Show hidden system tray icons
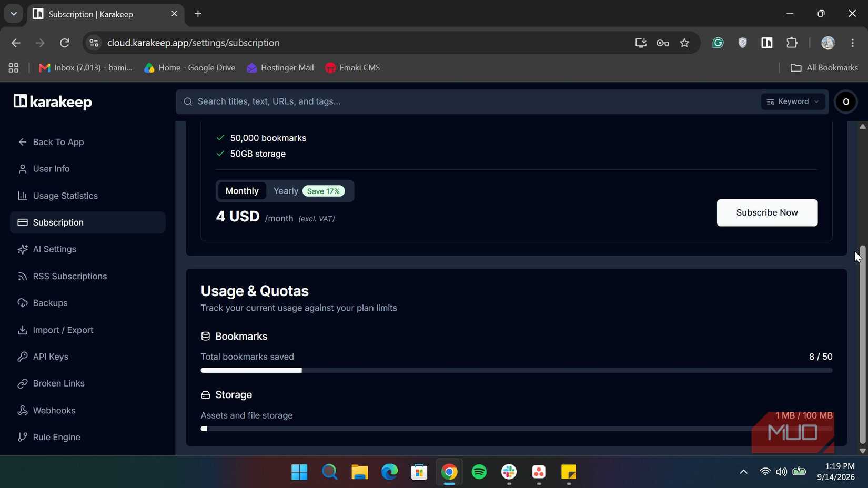This screenshot has width=868, height=488. pos(743,472)
